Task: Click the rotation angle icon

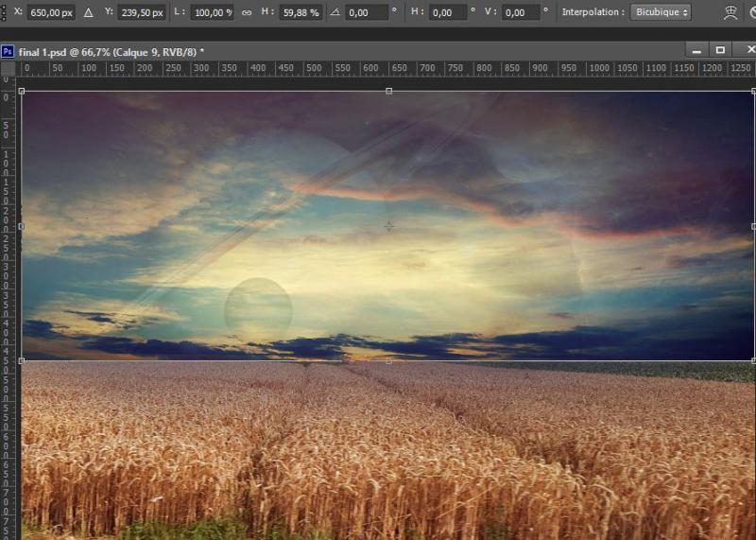Action: click(x=334, y=13)
